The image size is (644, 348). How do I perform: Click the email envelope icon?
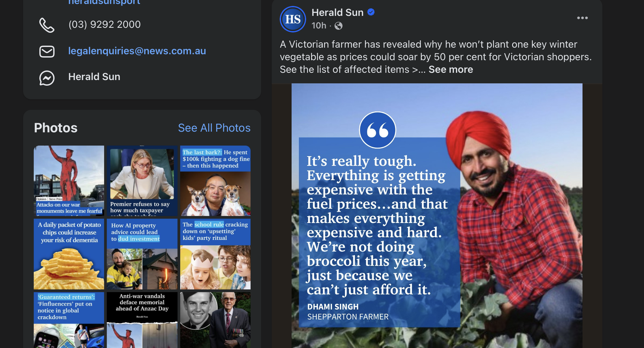pos(47,52)
